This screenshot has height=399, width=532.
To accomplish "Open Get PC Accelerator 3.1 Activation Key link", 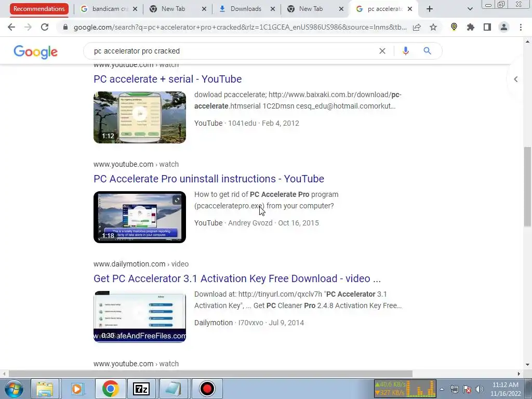I will tap(237, 278).
